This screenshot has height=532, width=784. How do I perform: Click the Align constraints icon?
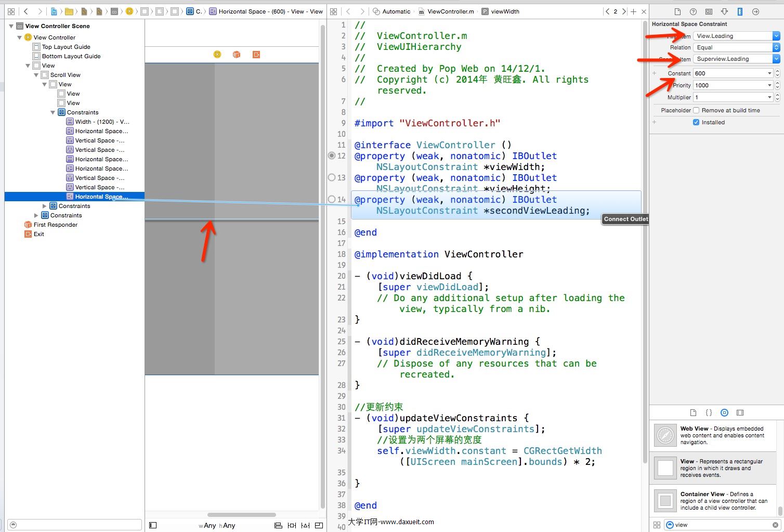click(x=278, y=525)
